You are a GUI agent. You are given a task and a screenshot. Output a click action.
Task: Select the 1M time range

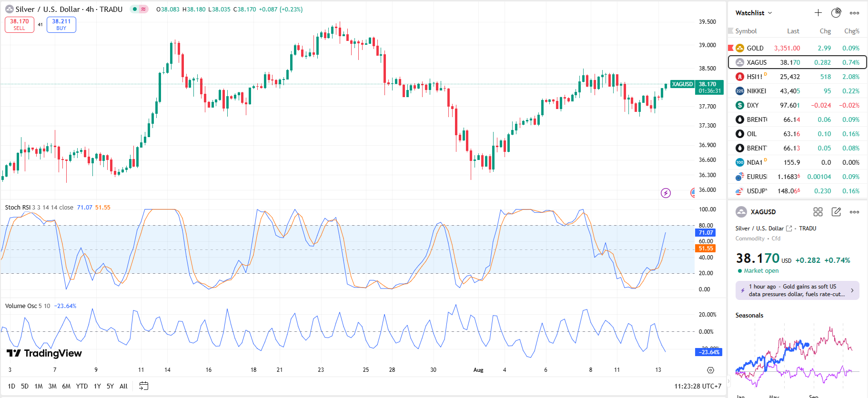[39, 386]
